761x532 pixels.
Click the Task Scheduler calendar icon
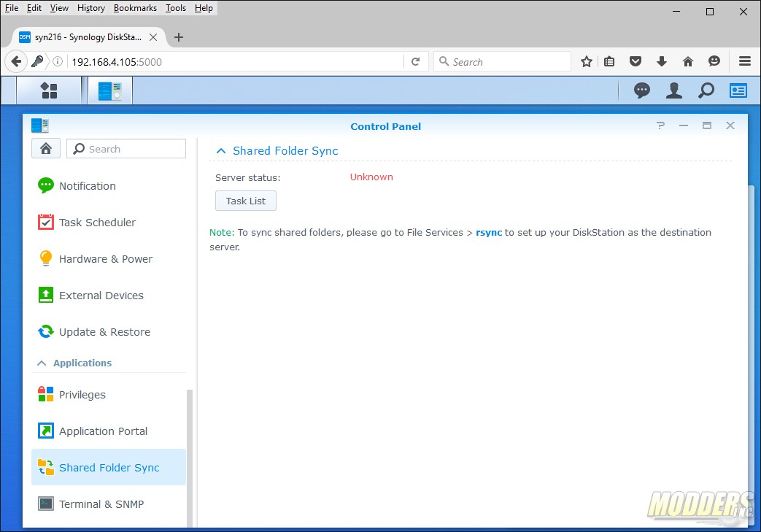(x=46, y=222)
